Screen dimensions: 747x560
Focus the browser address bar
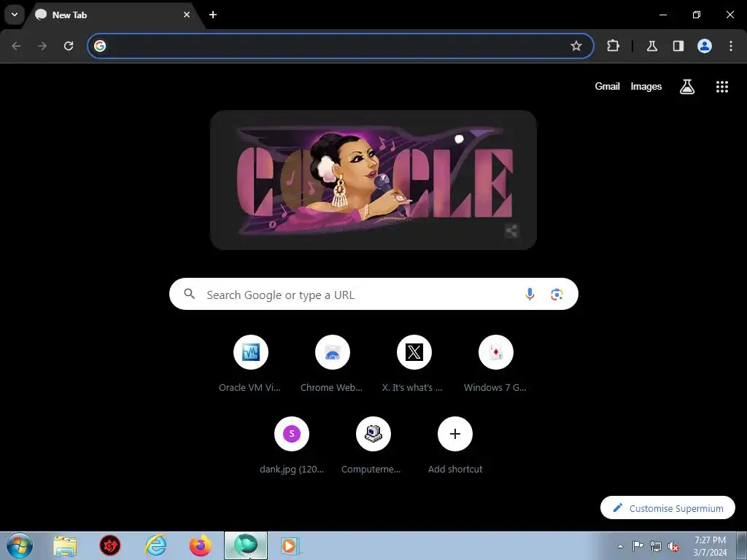click(x=340, y=46)
